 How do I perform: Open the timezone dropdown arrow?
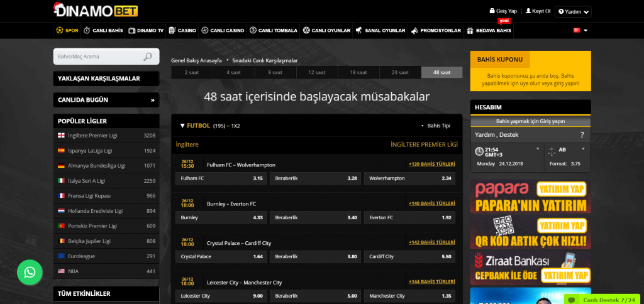538,148
